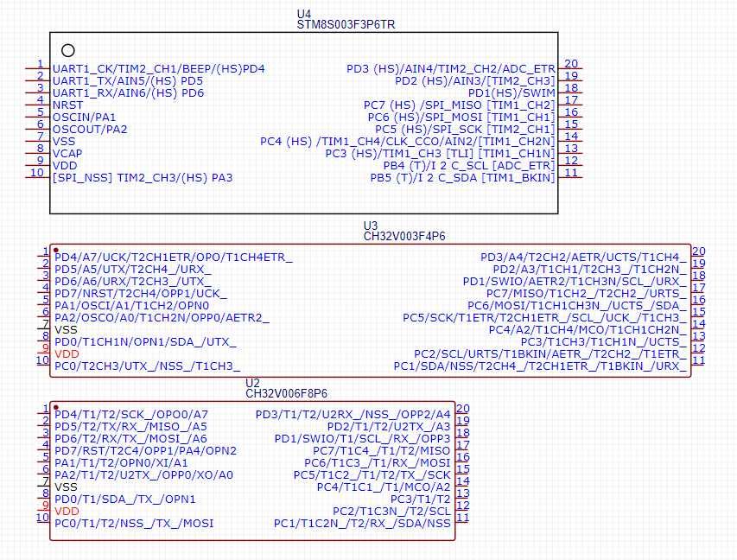Select PC3/T1/T2 pin label on U2
Image resolution: width=737 pixels, height=560 pixels.
[x=421, y=500]
